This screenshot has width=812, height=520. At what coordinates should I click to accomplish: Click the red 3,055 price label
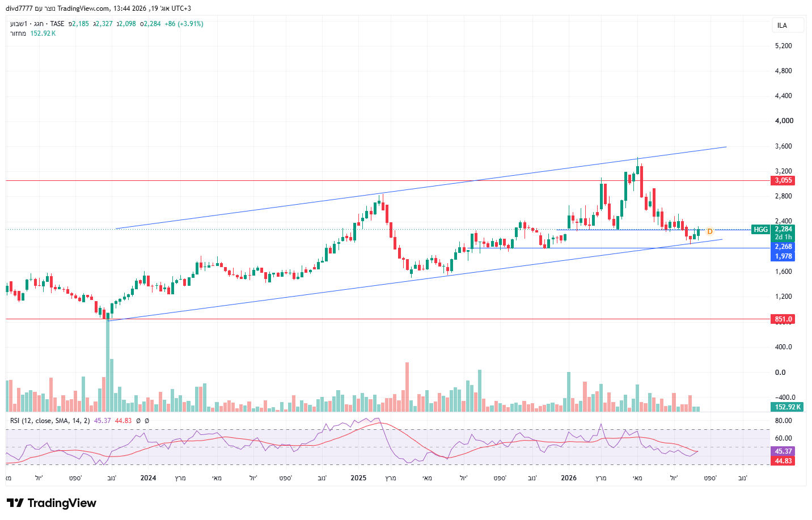coord(783,180)
